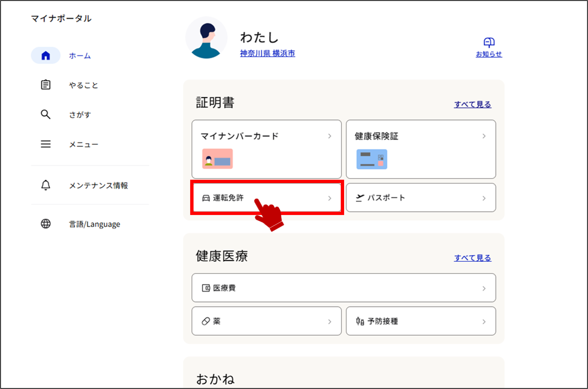Click the 健康保険証 card thumbnail

click(x=372, y=159)
